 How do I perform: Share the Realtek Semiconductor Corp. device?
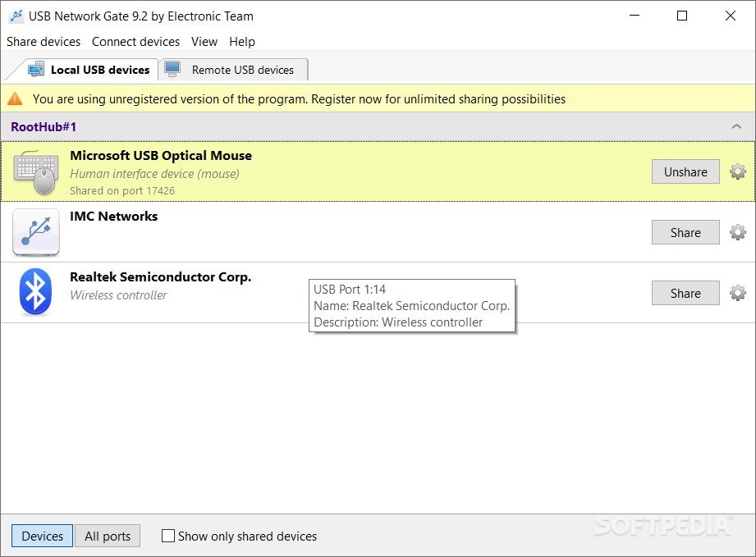tap(685, 293)
